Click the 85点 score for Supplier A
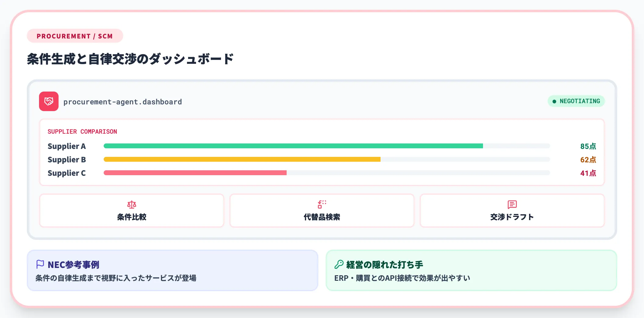Viewport: 644px width, 318px height. coord(588,146)
